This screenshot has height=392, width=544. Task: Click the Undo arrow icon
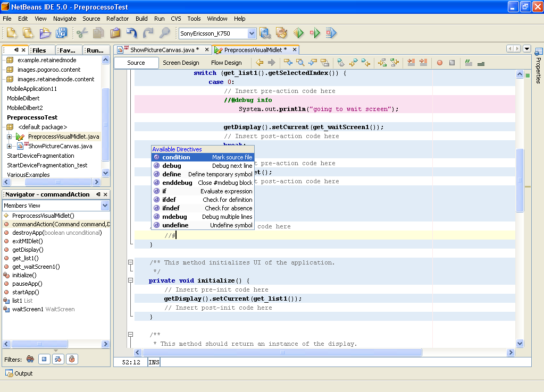click(132, 33)
